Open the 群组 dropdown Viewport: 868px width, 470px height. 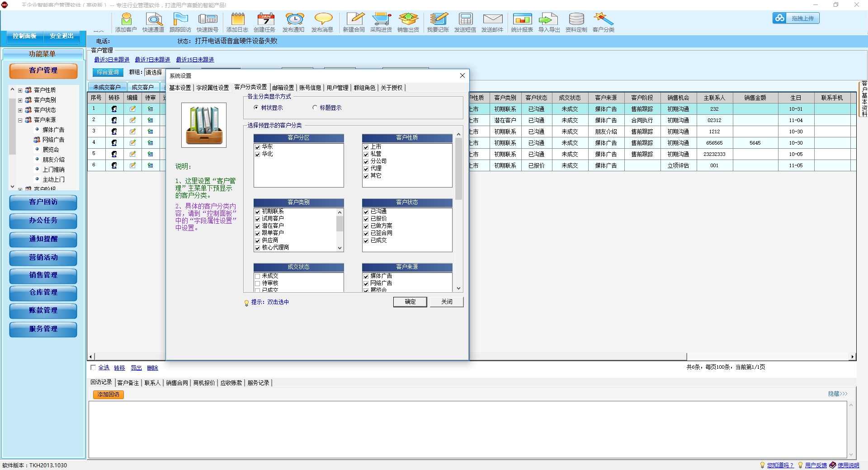pos(155,72)
